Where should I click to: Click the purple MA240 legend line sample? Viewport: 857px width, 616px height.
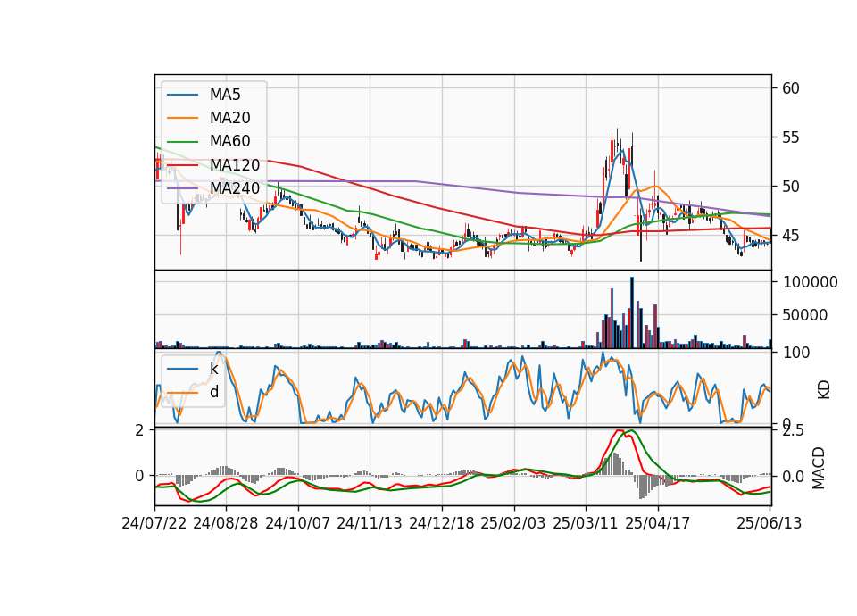coord(182,189)
